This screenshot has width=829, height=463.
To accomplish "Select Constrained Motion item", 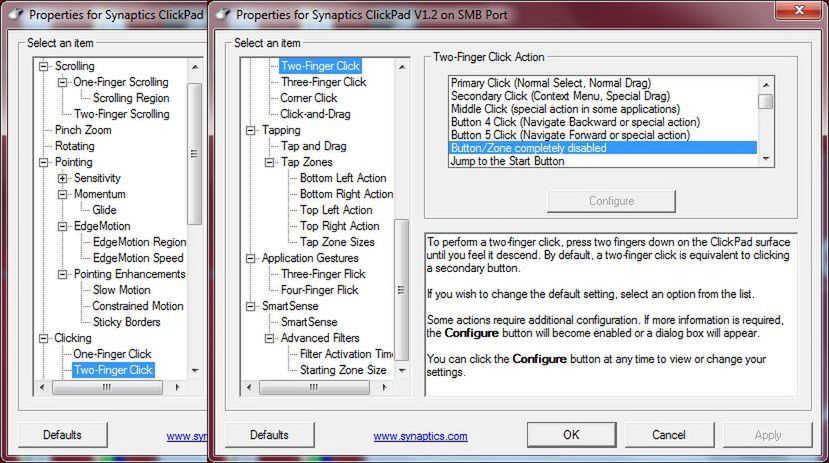I will 138,306.
